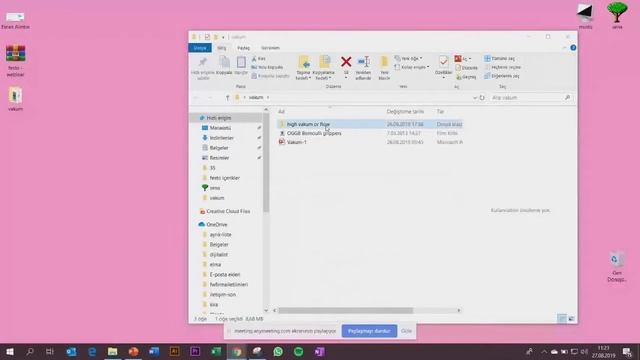Image resolution: width=640 pixels, height=360 pixels.
Task: Open WhatsApp from the taskbar
Action: pyautogui.click(x=278, y=351)
